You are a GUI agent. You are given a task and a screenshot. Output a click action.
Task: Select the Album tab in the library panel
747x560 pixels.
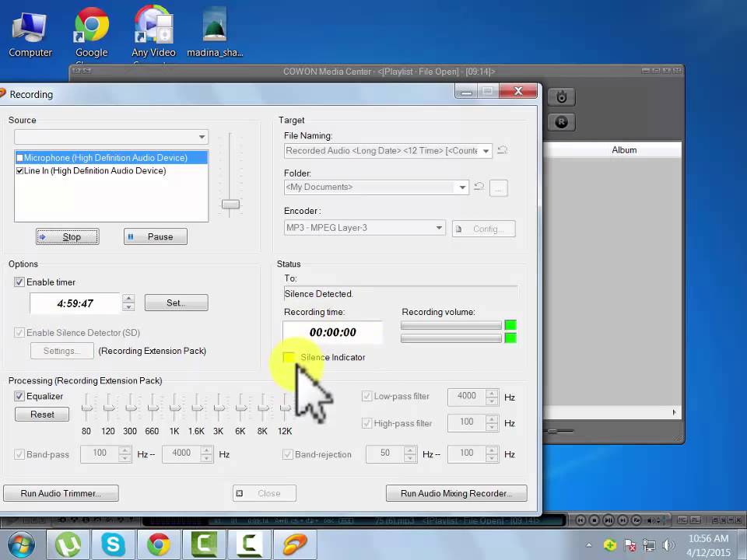point(624,149)
